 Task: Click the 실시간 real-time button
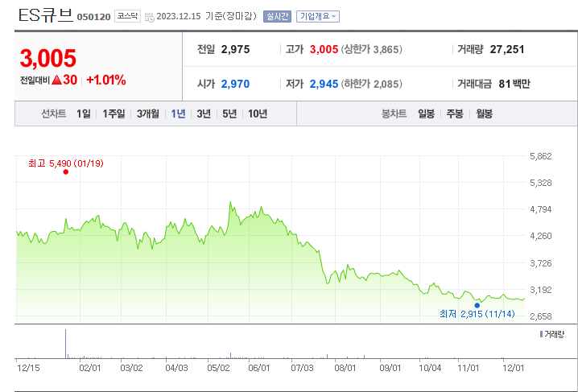point(277,17)
